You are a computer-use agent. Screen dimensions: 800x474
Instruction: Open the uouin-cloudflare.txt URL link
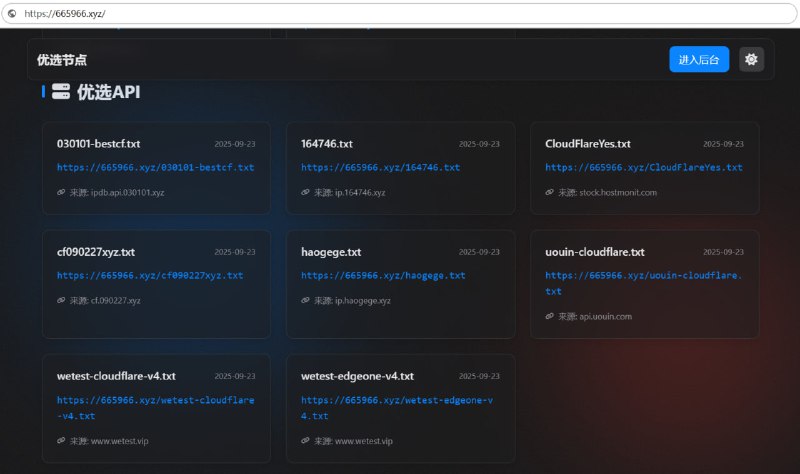click(643, 275)
